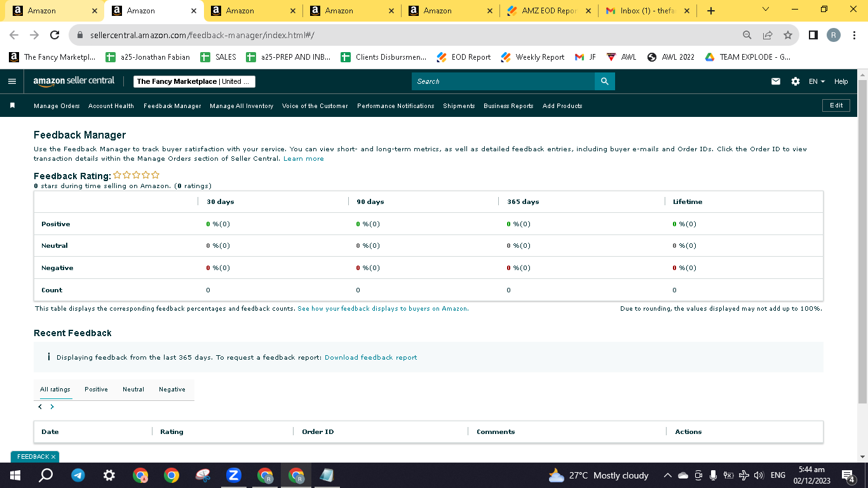Switch to Gmail Inbox tab

coord(647,11)
